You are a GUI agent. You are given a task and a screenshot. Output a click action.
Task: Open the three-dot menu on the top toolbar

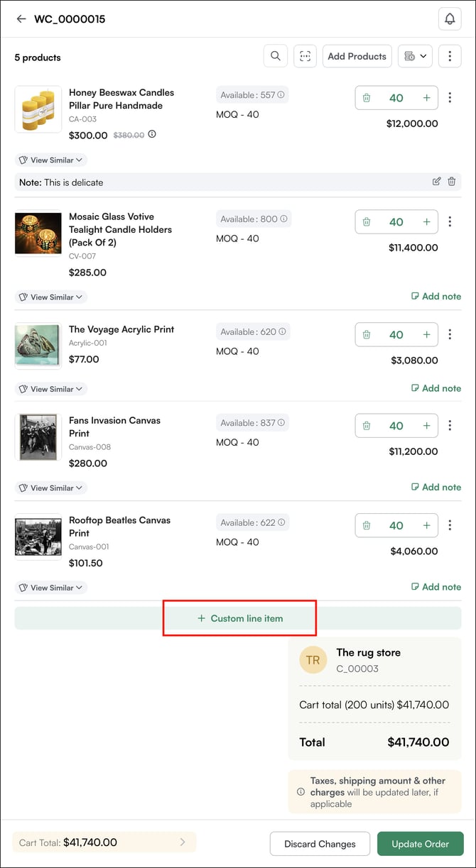tap(450, 55)
